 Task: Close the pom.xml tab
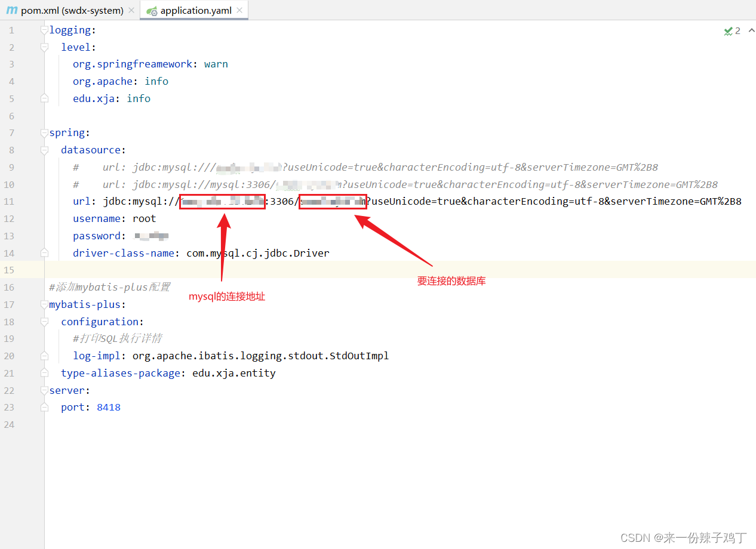click(131, 10)
